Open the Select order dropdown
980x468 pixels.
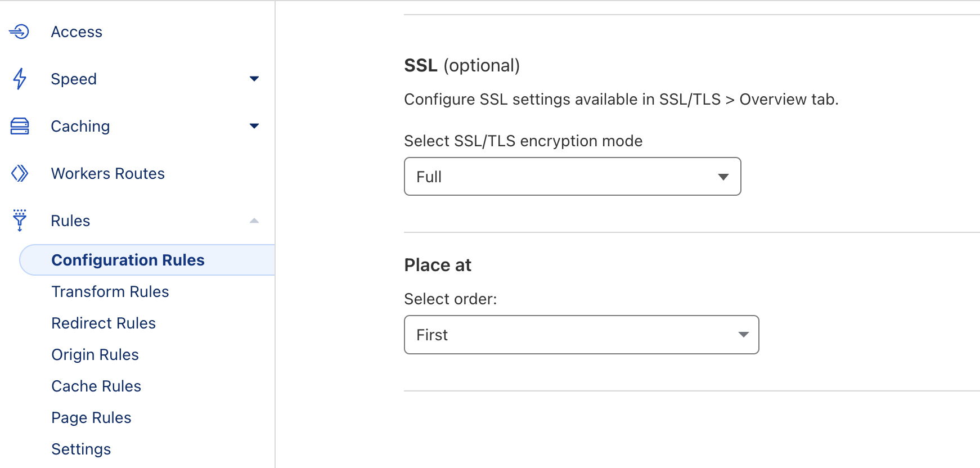tap(581, 335)
